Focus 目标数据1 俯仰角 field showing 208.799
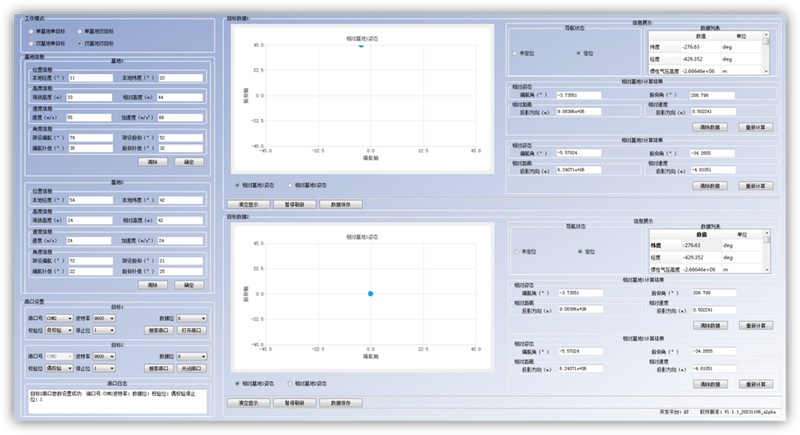This screenshot has height=435, width=800. point(713,95)
